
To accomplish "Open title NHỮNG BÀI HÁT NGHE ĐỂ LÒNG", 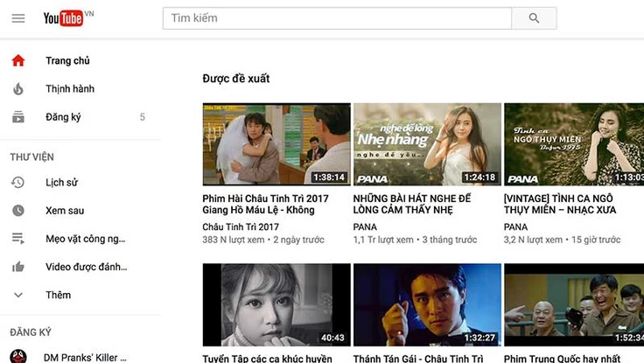I will 412,204.
